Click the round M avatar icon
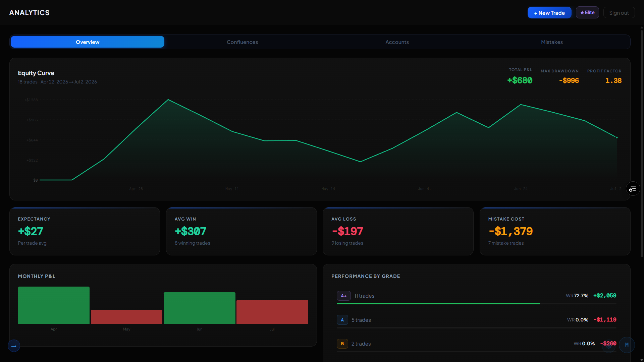The image size is (644, 362). (627, 345)
